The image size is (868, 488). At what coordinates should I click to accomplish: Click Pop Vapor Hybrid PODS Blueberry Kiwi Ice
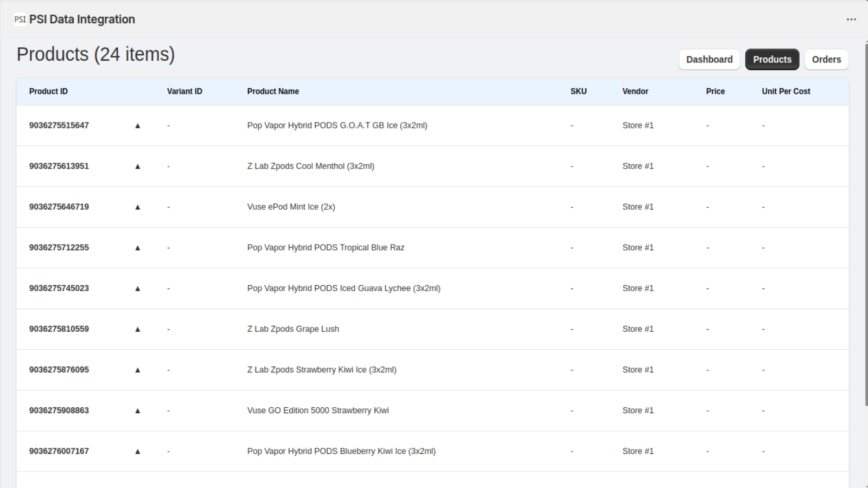341,451
